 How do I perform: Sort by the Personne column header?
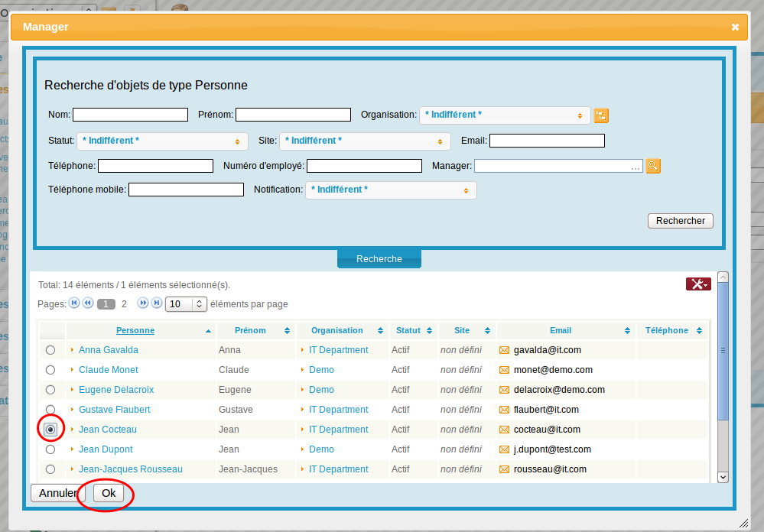135,331
